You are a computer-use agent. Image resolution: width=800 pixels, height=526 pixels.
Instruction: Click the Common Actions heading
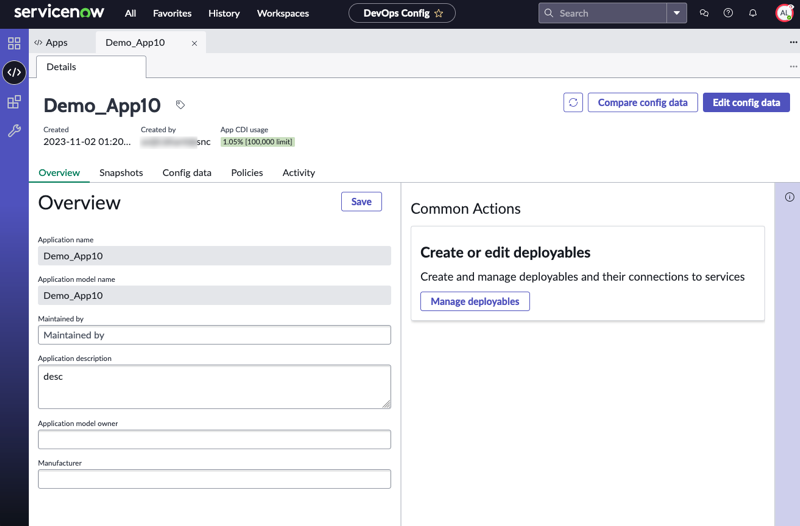(465, 209)
